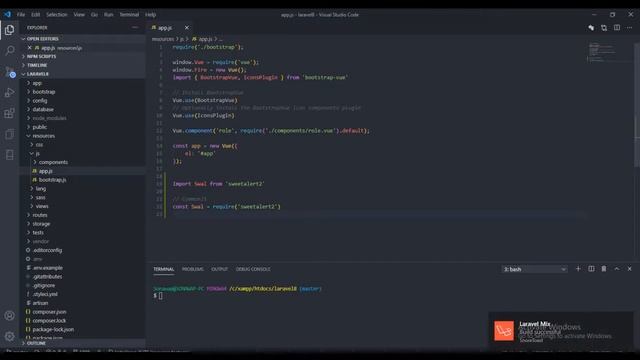Click the editor minimap preview

[609, 52]
